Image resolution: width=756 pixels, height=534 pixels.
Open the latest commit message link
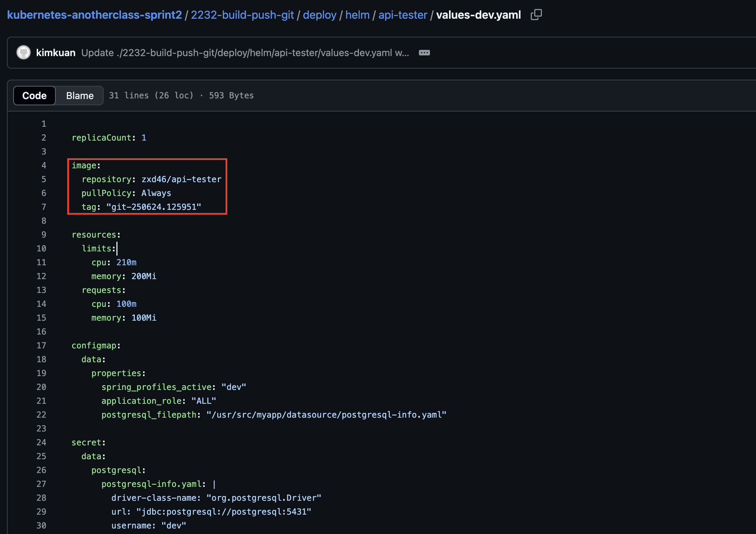click(245, 53)
